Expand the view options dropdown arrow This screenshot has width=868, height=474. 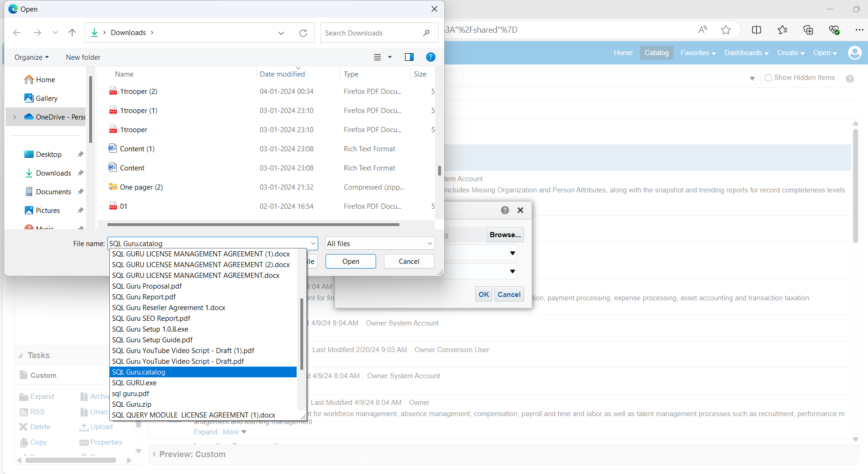click(390, 57)
